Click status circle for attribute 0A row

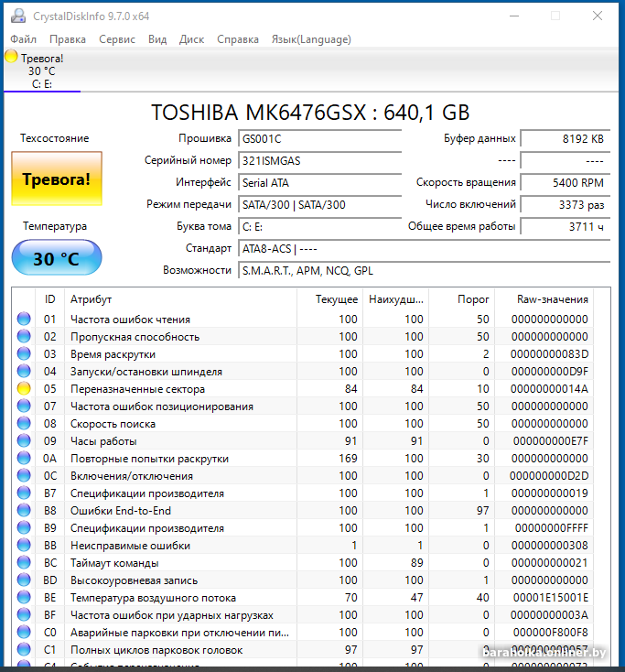pos(24,458)
